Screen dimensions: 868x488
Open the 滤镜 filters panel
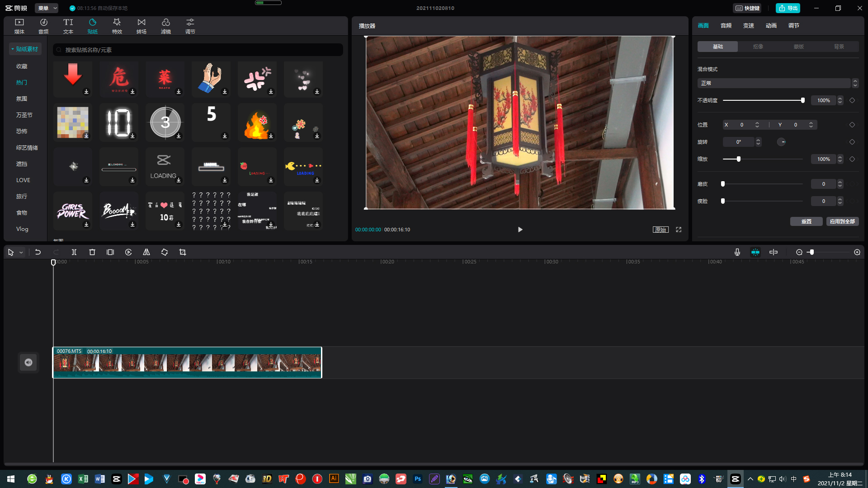pos(166,26)
